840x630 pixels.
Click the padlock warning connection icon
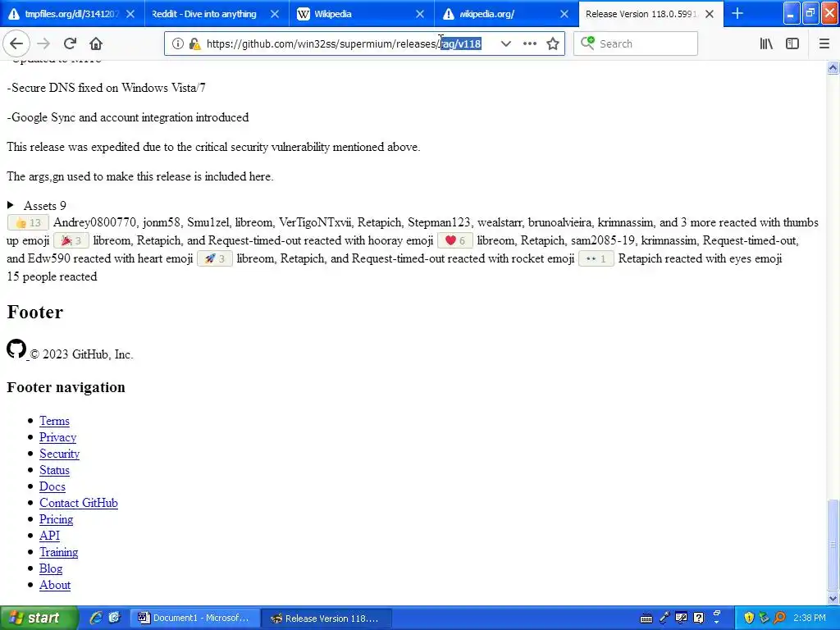(195, 44)
